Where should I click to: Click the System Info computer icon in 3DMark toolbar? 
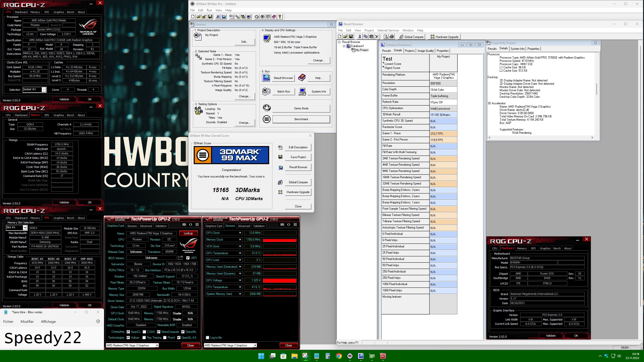click(x=218, y=17)
